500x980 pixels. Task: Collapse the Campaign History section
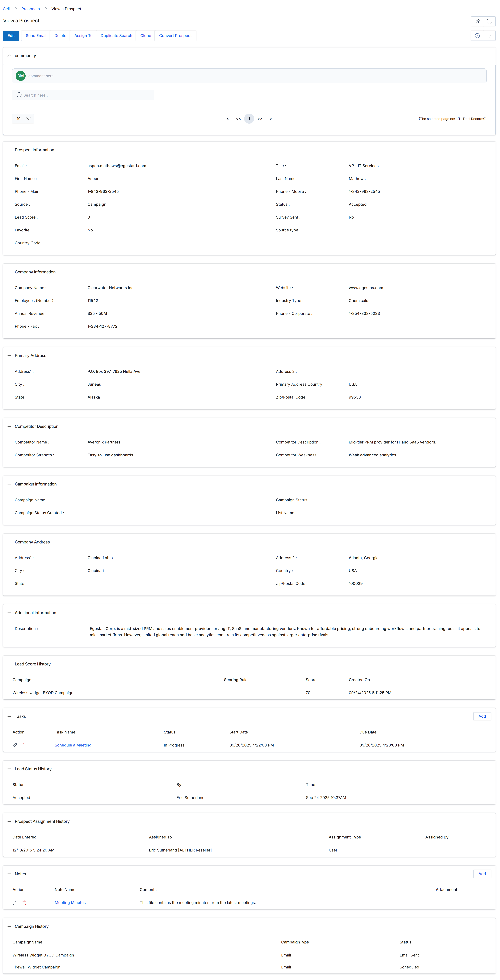9,926
